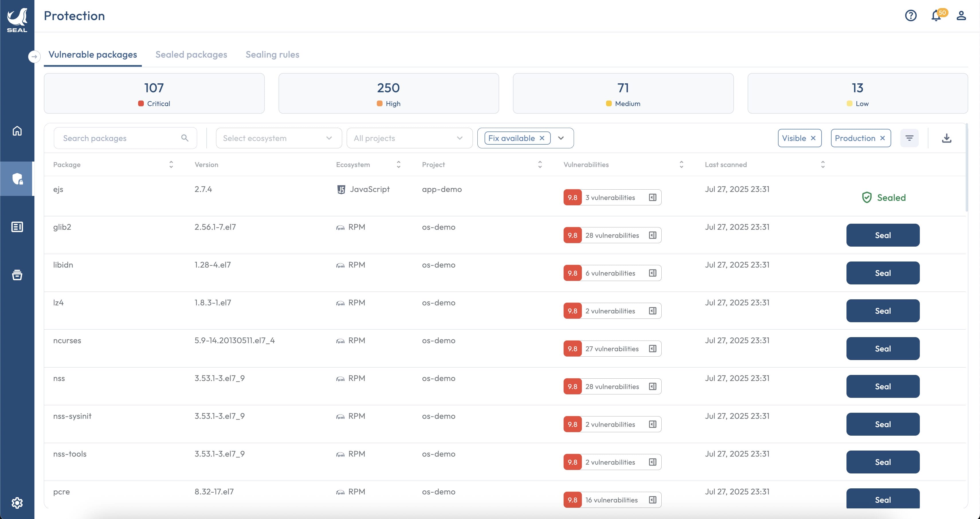The height and width of the screenshot is (519, 980).
Task: Open Settings gear in sidebar
Action: (x=17, y=503)
